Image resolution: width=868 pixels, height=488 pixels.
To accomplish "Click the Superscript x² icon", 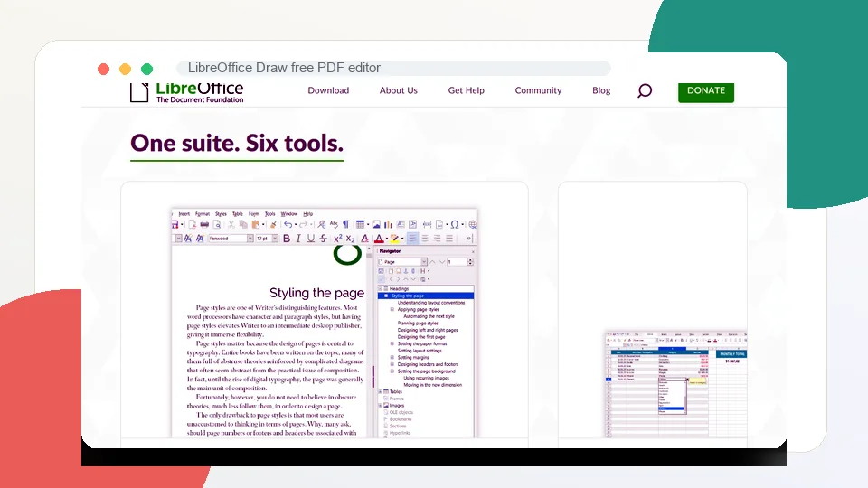I will click(x=337, y=239).
